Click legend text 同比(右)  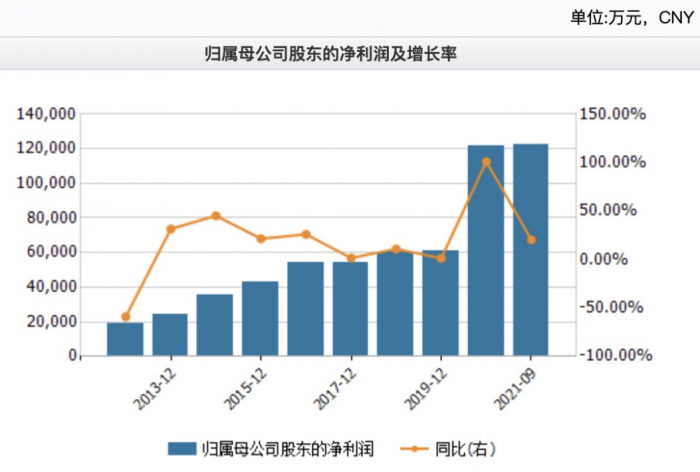pos(465,449)
